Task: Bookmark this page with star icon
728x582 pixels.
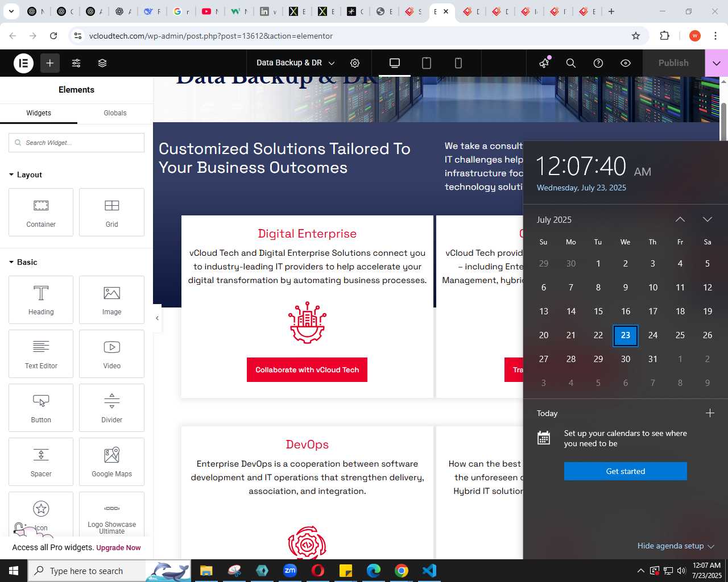Action: [636, 36]
